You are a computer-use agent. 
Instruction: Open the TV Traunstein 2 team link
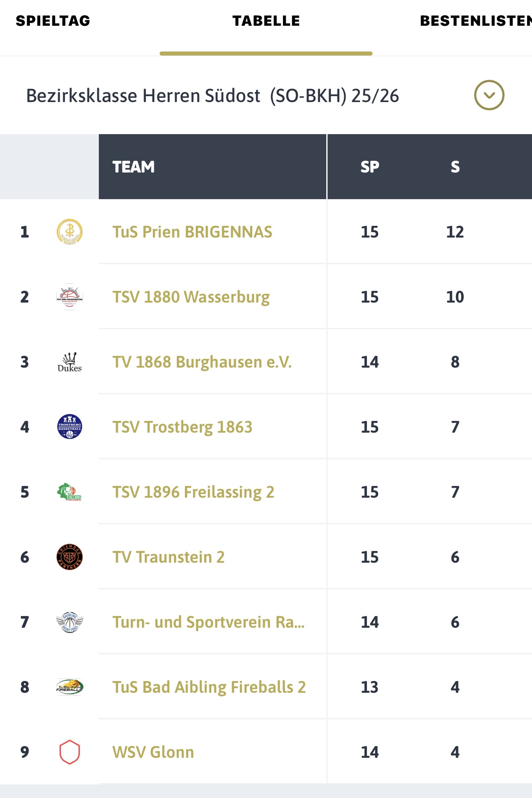point(168,557)
